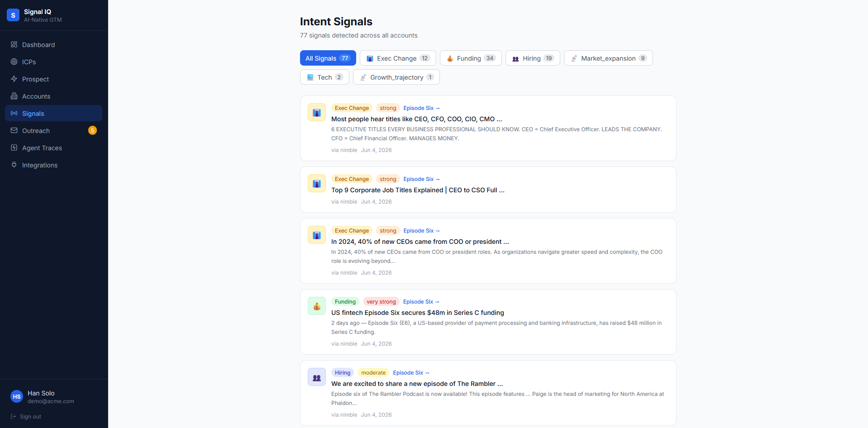Click the '2 days ago — Episode Six (E6)' description

pos(496,328)
